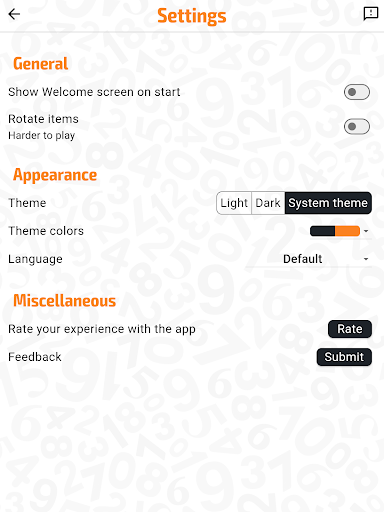384x512 pixels.
Task: Select the Light theme option
Action: click(234, 203)
